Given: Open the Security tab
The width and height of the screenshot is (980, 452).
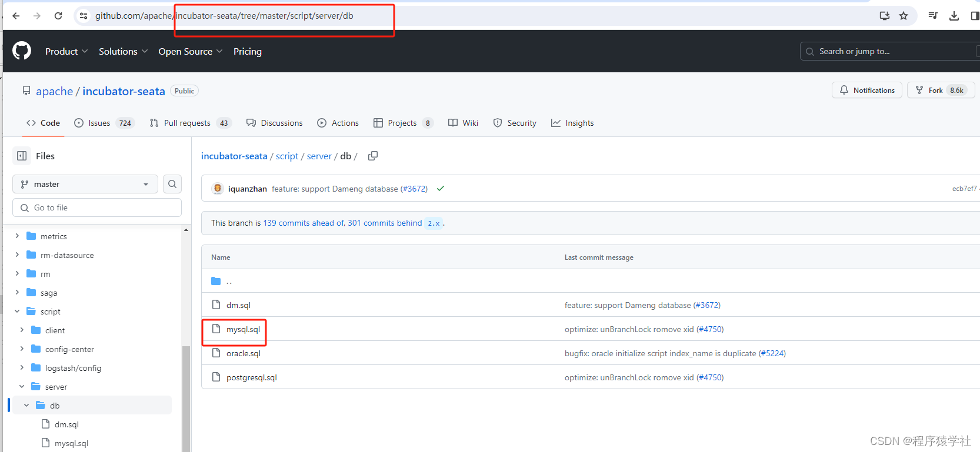Looking at the screenshot, I should point(515,123).
